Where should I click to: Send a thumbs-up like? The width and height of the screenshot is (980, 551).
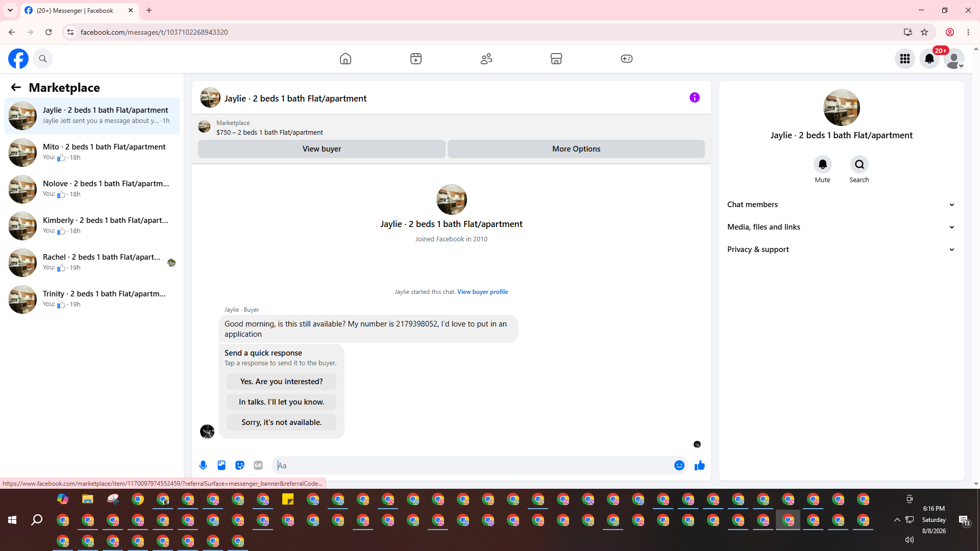(x=700, y=465)
